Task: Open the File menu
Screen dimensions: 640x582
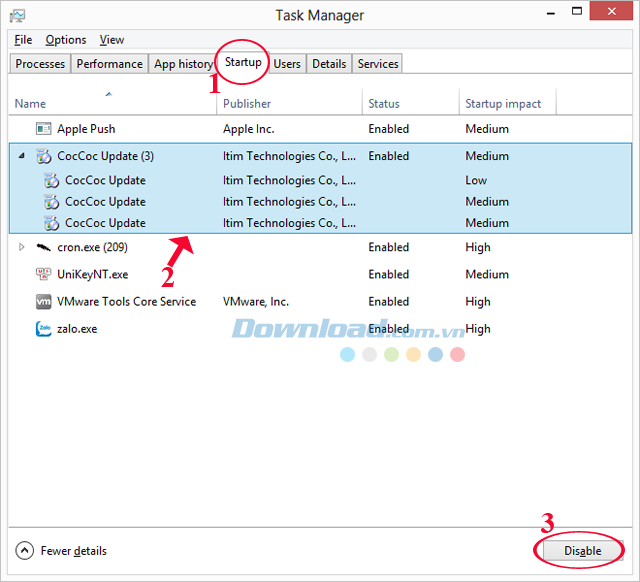Action: (x=23, y=40)
